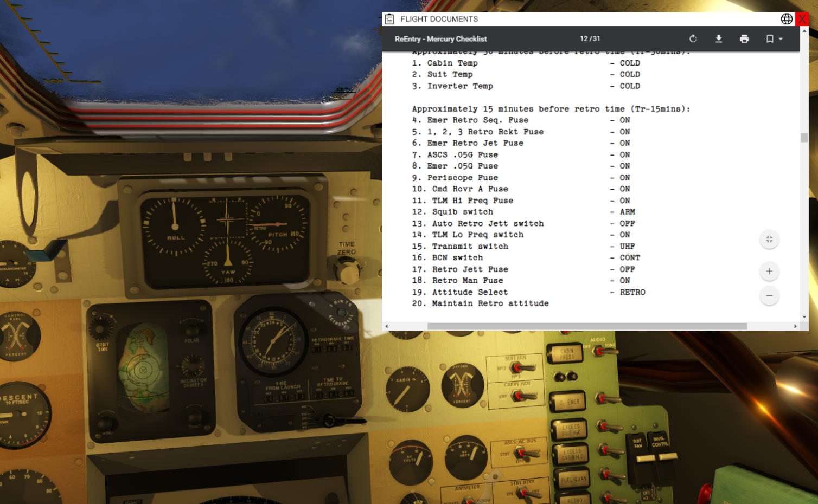818x504 pixels.
Task: Rotate the checklist document view
Action: 693,39
